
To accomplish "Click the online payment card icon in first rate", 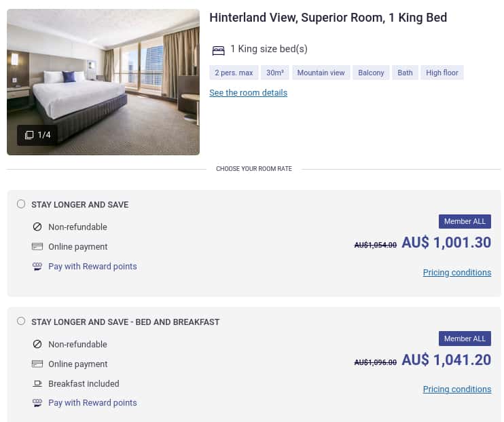I will [x=37, y=247].
